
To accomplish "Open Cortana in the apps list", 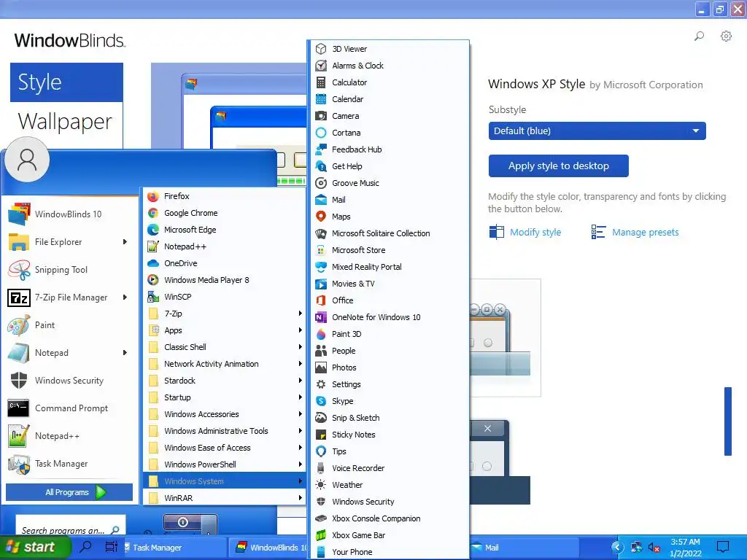I will point(390,133).
